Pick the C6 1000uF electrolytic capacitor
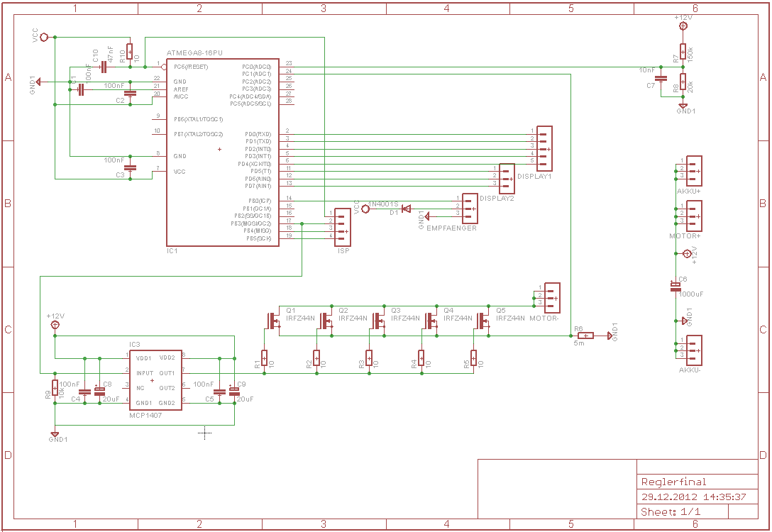The image size is (772, 532). [x=675, y=287]
